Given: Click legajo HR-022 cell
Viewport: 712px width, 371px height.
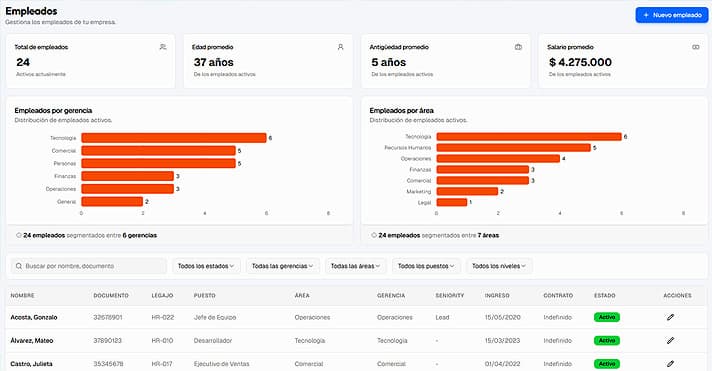Looking at the screenshot, I should [x=163, y=317].
